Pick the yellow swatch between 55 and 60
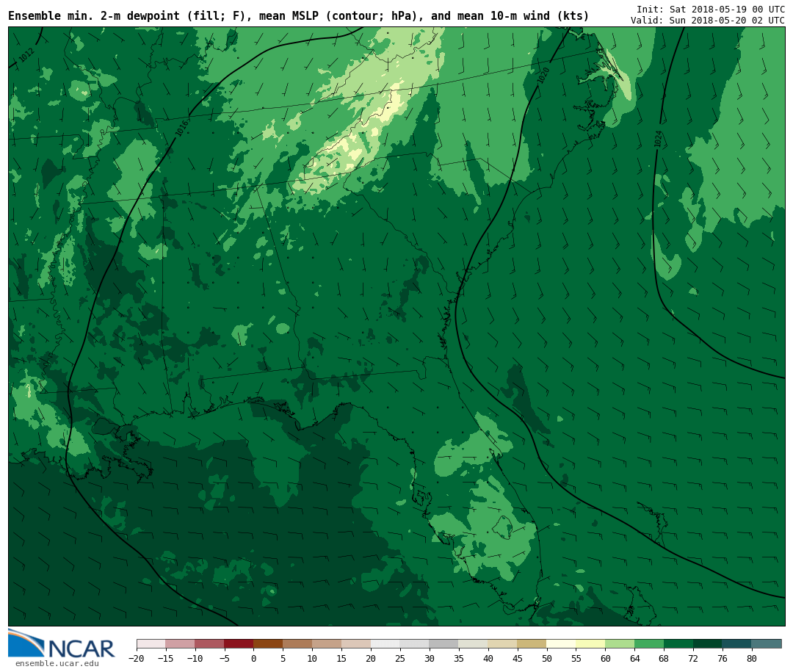793x672 pixels. 590,643
